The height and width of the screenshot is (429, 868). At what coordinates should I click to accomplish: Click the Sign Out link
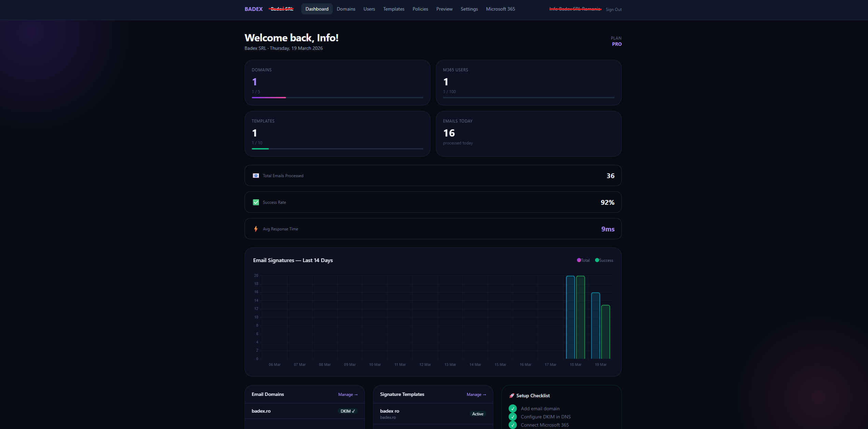(614, 10)
